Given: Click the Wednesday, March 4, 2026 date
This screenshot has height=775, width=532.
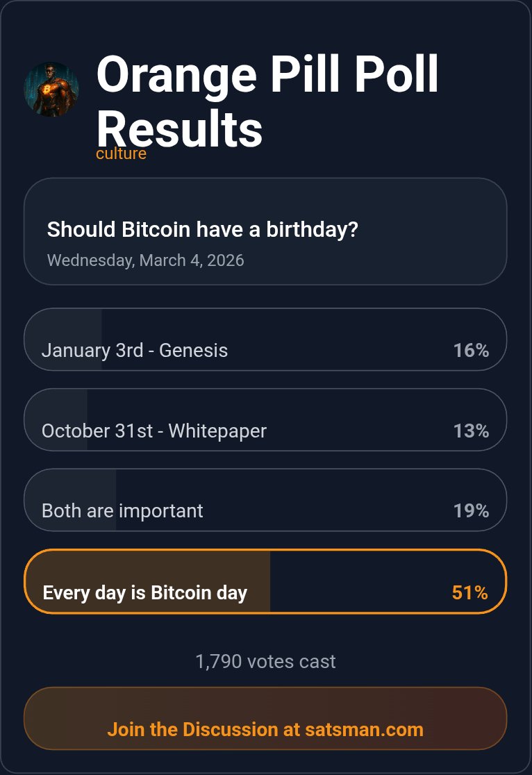Looking at the screenshot, I should pyautogui.click(x=146, y=260).
